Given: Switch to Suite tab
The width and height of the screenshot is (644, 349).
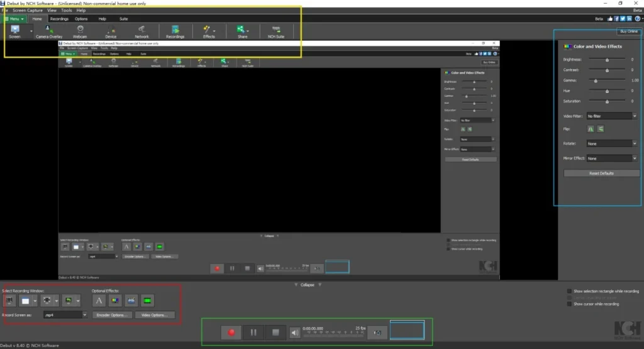Looking at the screenshot, I should tap(123, 19).
